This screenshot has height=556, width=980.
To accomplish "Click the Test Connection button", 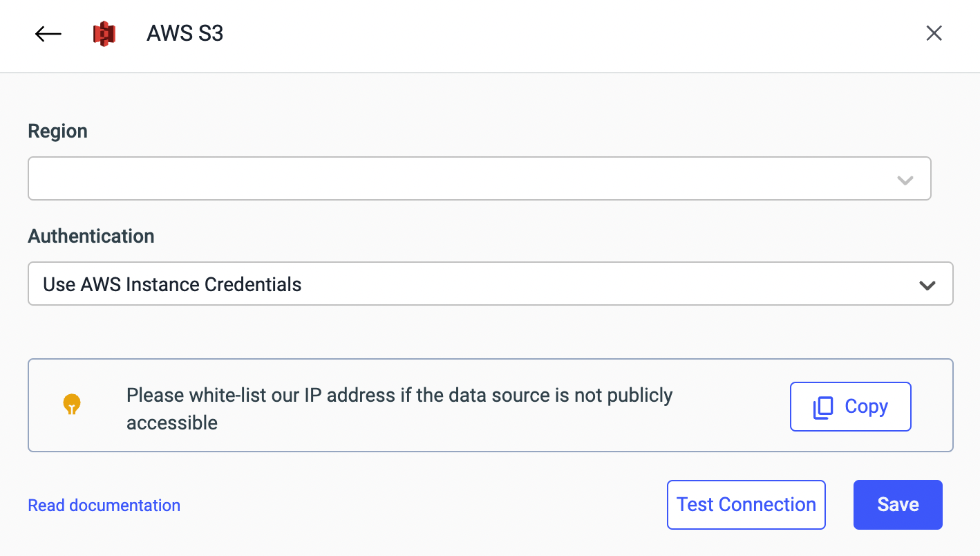I will click(746, 505).
